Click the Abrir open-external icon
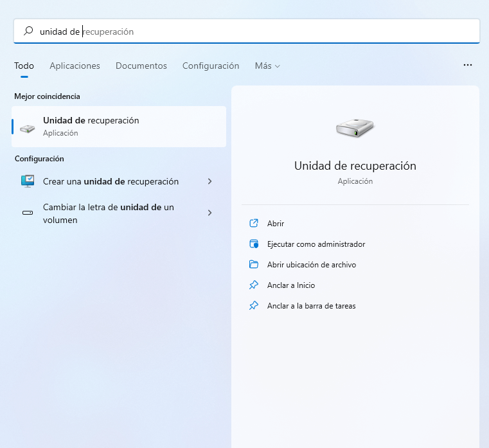Image resolution: width=489 pixels, height=448 pixels. [254, 224]
